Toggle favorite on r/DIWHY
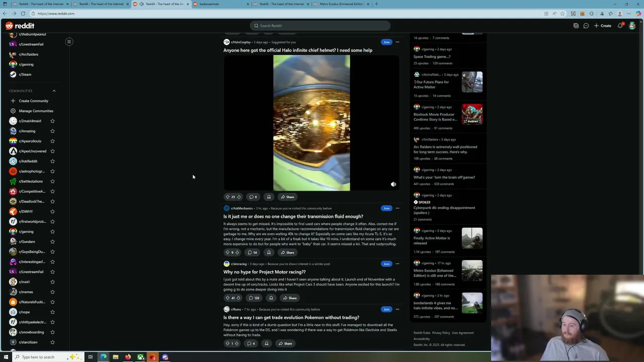 (52, 212)
